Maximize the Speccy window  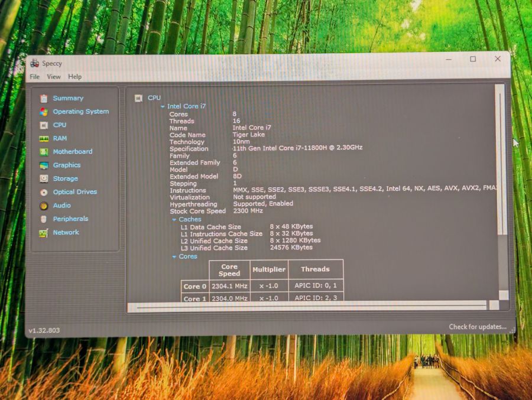click(473, 59)
